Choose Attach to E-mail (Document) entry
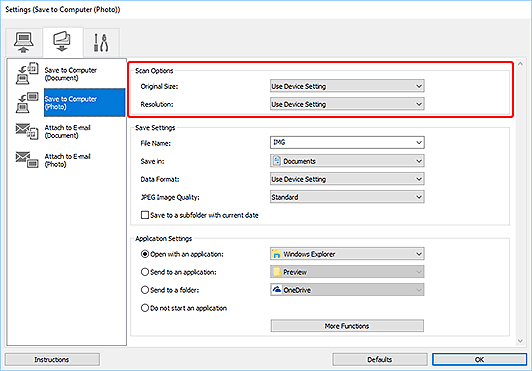Image resolution: width=532 pixels, height=371 pixels. [68, 131]
